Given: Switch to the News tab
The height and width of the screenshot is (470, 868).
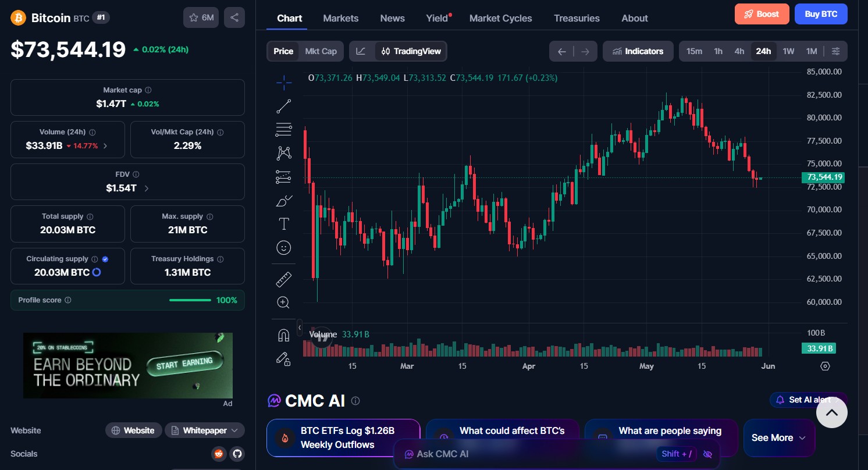Looking at the screenshot, I should (x=393, y=18).
